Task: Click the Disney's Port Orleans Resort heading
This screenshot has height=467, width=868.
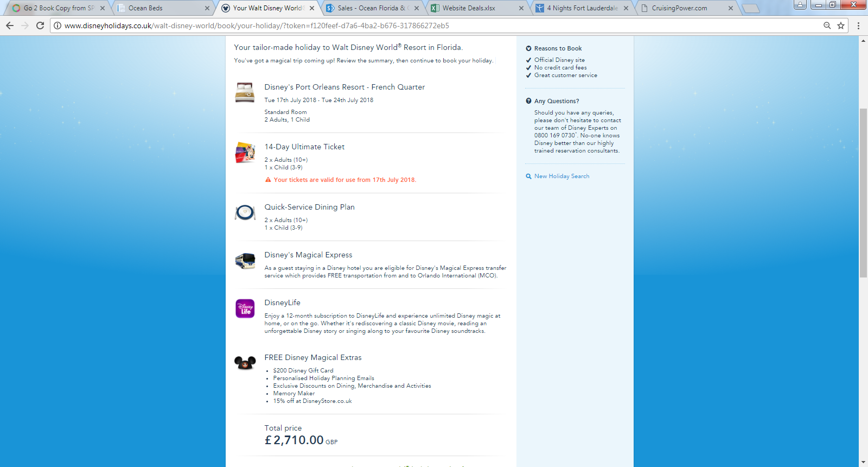Action: click(x=344, y=87)
